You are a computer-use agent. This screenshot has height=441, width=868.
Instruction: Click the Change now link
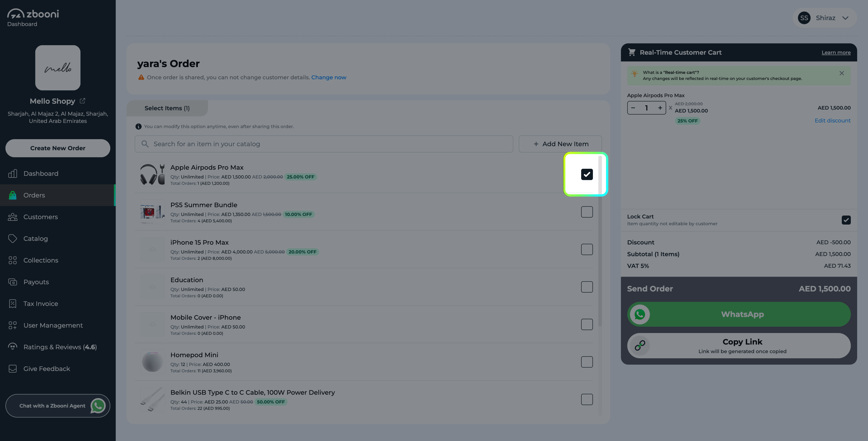coord(329,77)
